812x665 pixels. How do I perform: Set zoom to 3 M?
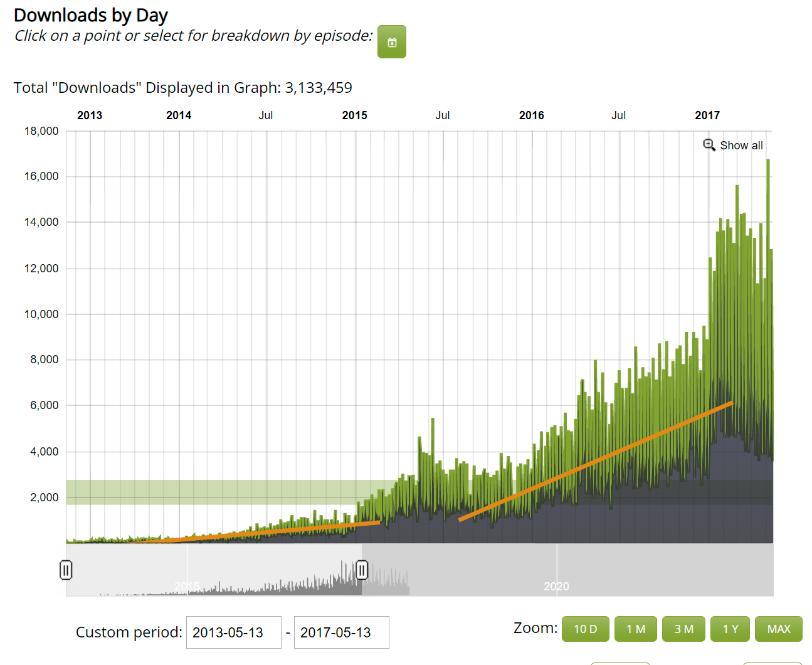683,629
